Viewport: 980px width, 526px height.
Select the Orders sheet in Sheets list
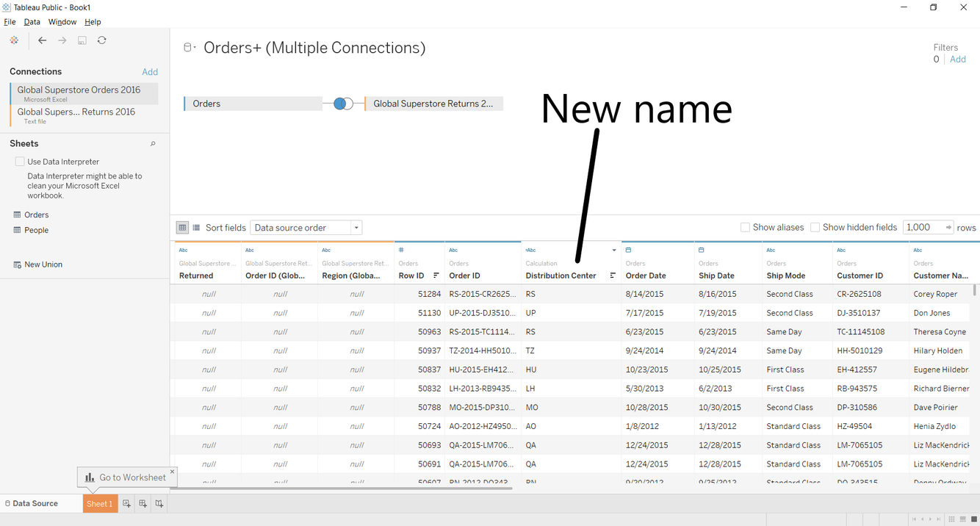36,215
